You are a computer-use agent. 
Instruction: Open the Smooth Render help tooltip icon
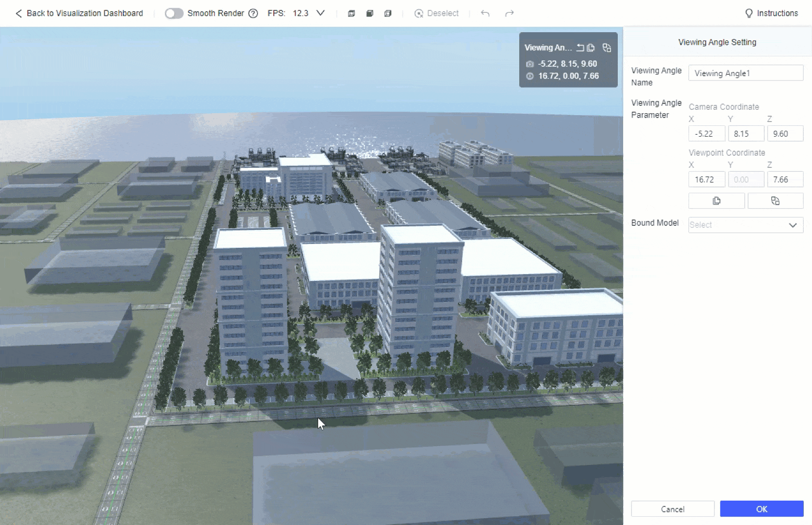(x=253, y=14)
